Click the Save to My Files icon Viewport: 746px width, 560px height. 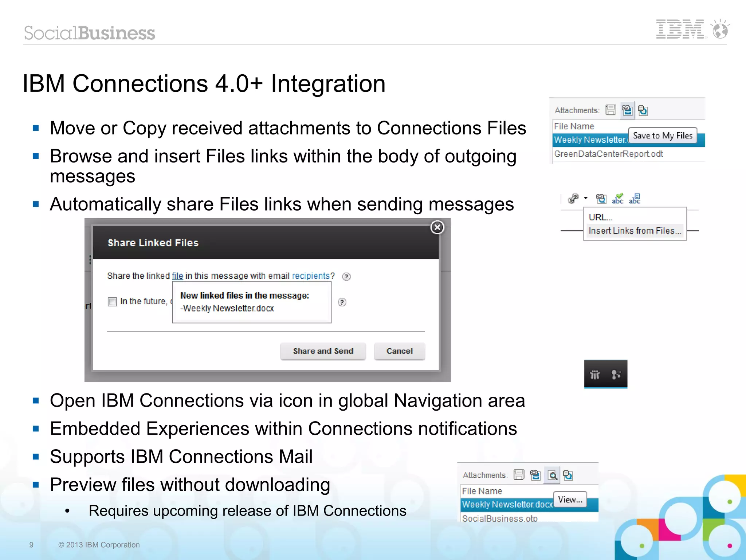pos(627,110)
